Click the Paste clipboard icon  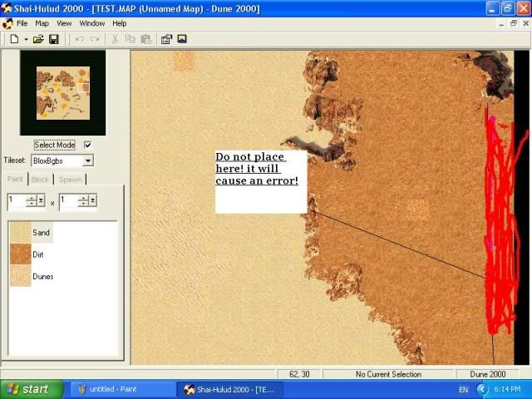point(146,39)
